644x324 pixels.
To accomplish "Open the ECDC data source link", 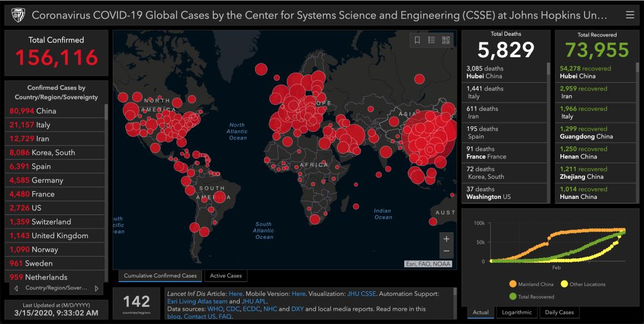I will point(252,309).
